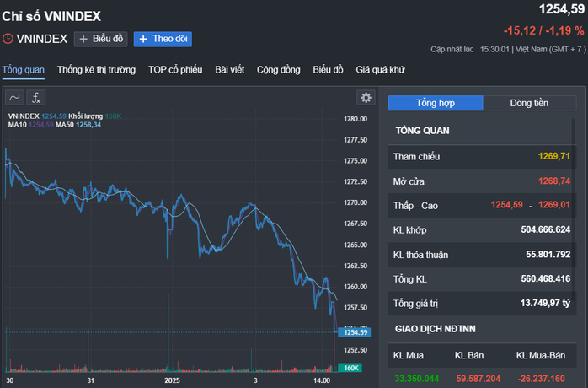This screenshot has width=588, height=388.
Task: Click KL Mua value 33.350.044
Action: tap(417, 379)
